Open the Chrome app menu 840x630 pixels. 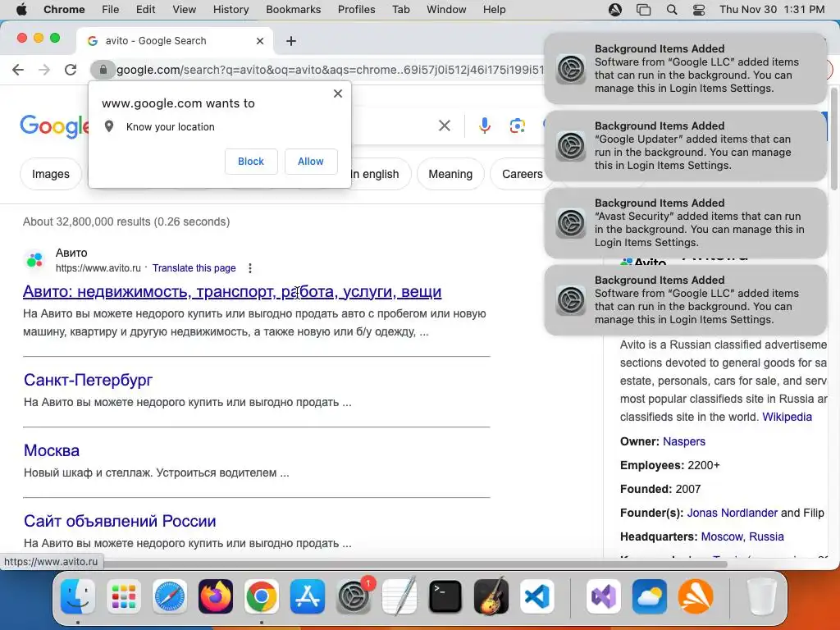(64, 9)
